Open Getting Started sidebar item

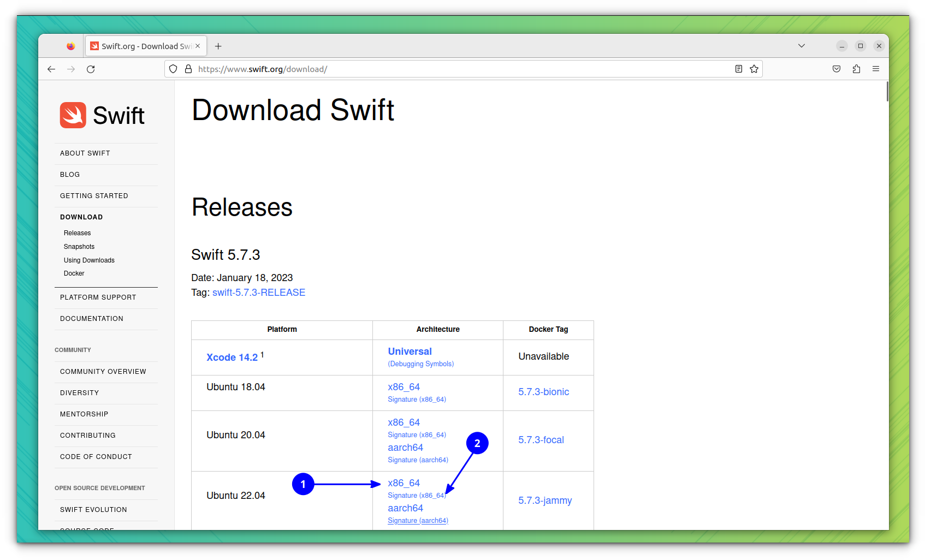tap(94, 196)
